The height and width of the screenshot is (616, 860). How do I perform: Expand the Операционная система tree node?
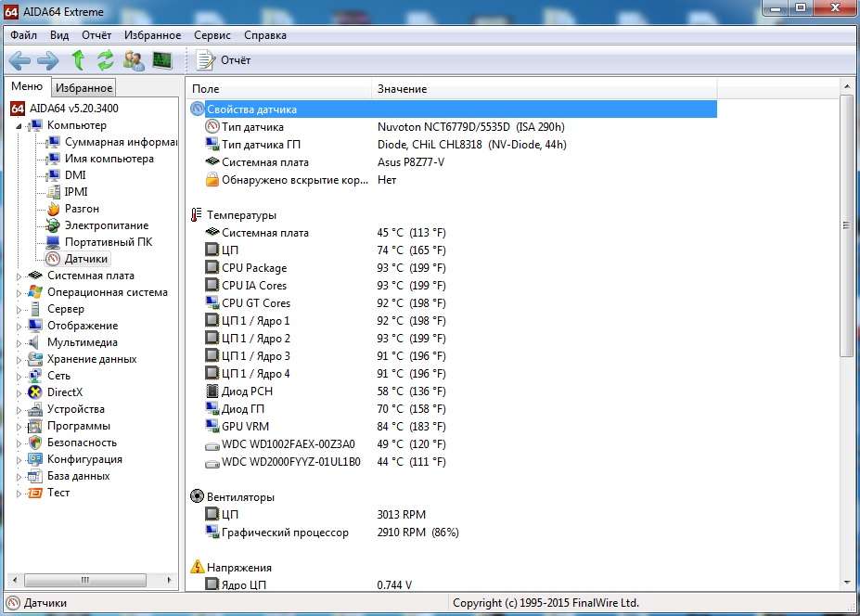(19, 293)
